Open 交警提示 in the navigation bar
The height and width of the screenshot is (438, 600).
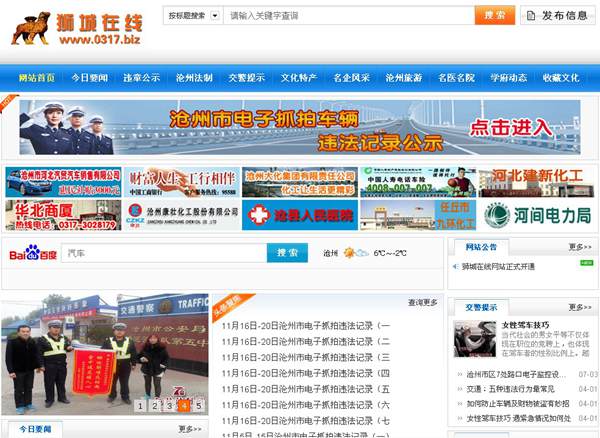click(246, 78)
